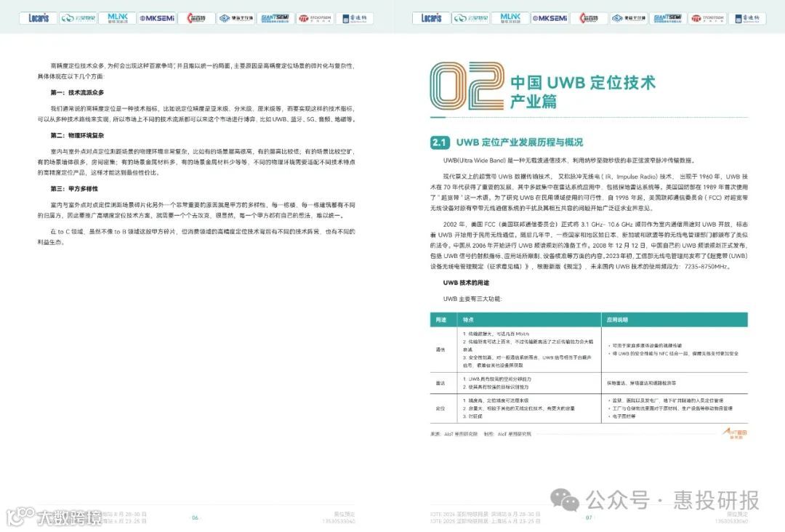Click the red C-shaped logo on the right page

click(x=589, y=18)
